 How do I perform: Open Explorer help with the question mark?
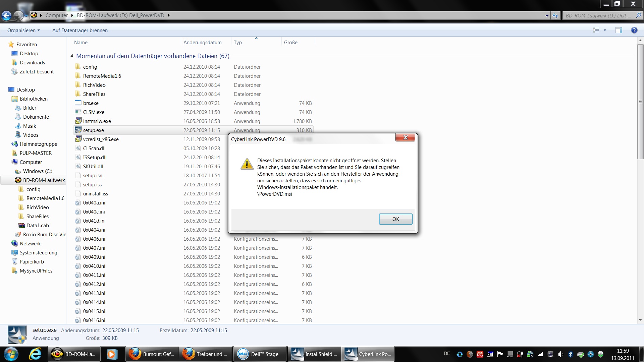(x=634, y=30)
